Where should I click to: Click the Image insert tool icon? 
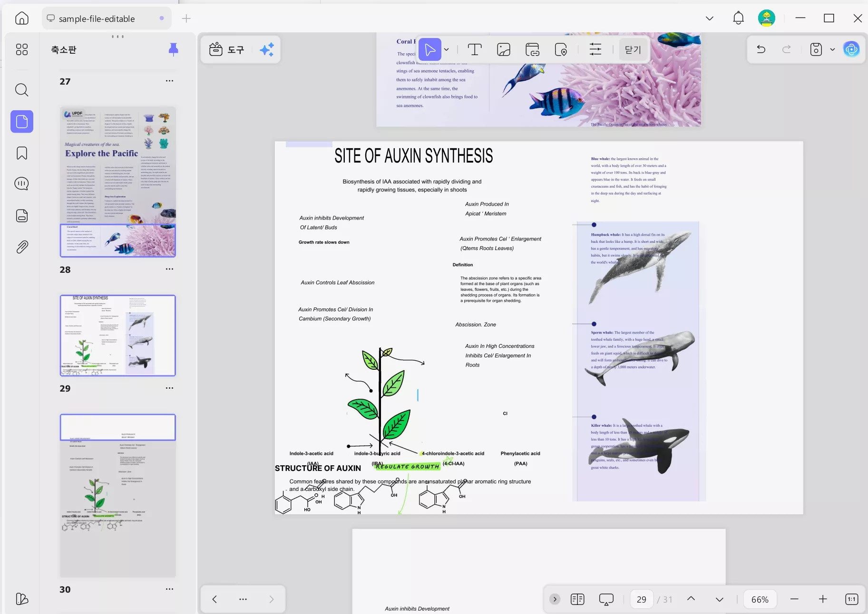pos(503,49)
